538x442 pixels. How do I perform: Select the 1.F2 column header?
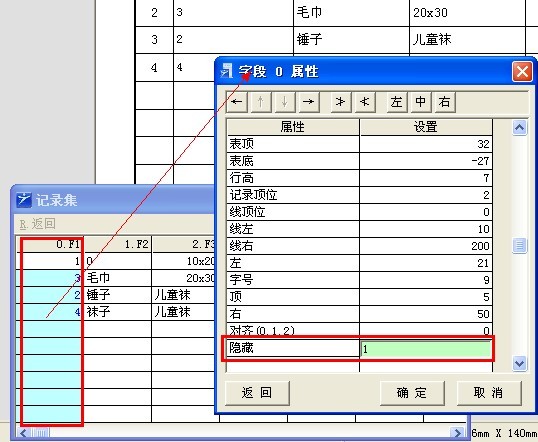tap(117, 244)
